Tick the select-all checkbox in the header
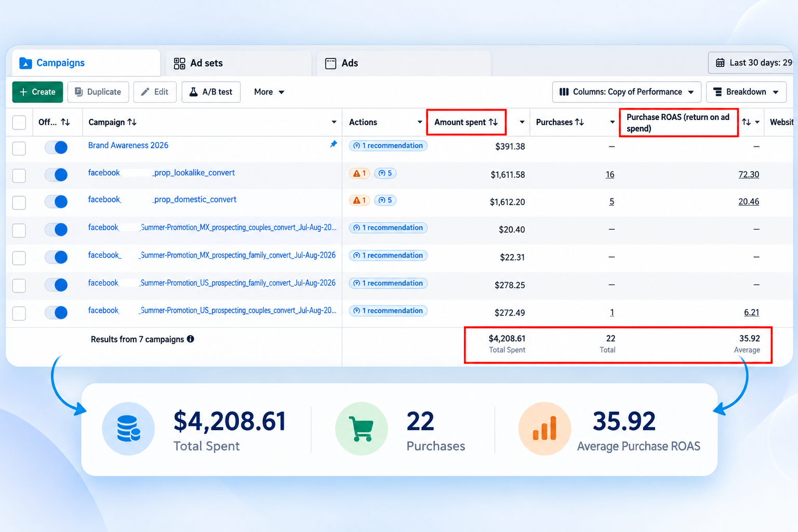The width and height of the screenshot is (798, 532). 19,122
